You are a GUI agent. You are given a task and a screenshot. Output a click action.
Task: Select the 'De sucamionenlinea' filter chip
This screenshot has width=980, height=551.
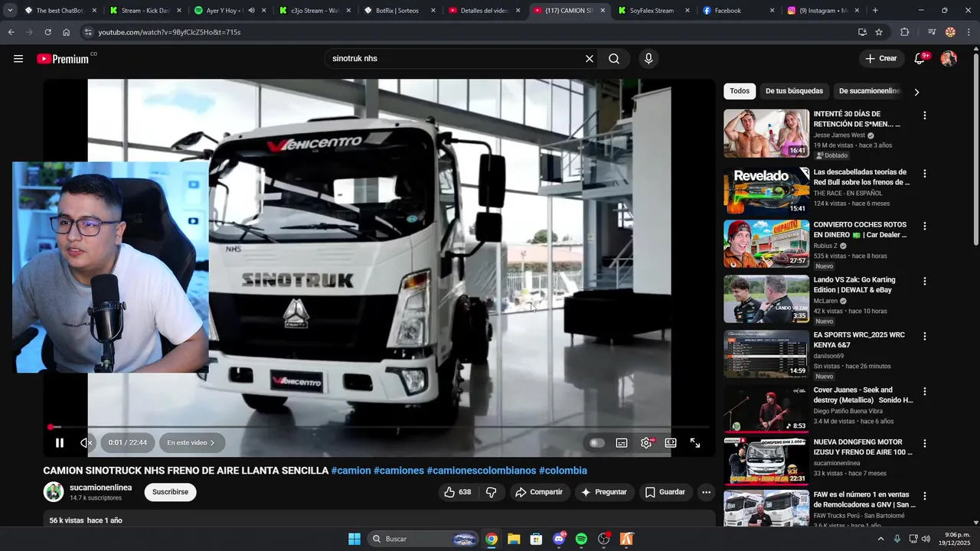click(x=869, y=91)
